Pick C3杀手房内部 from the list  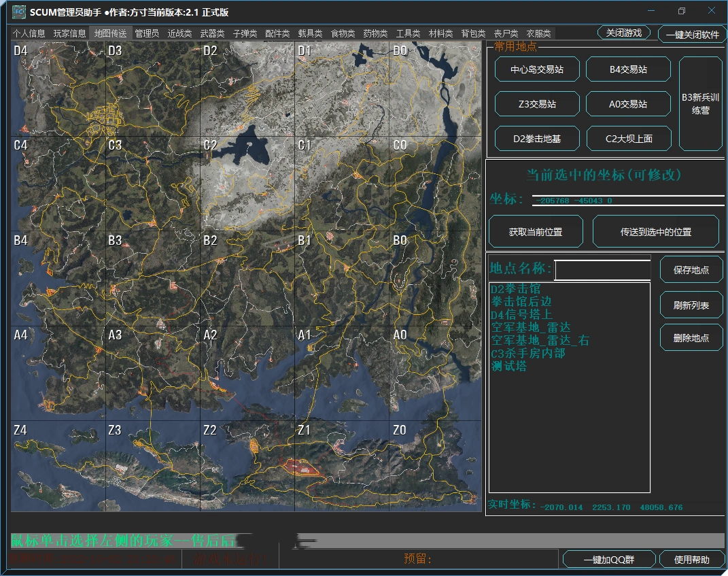(x=528, y=354)
